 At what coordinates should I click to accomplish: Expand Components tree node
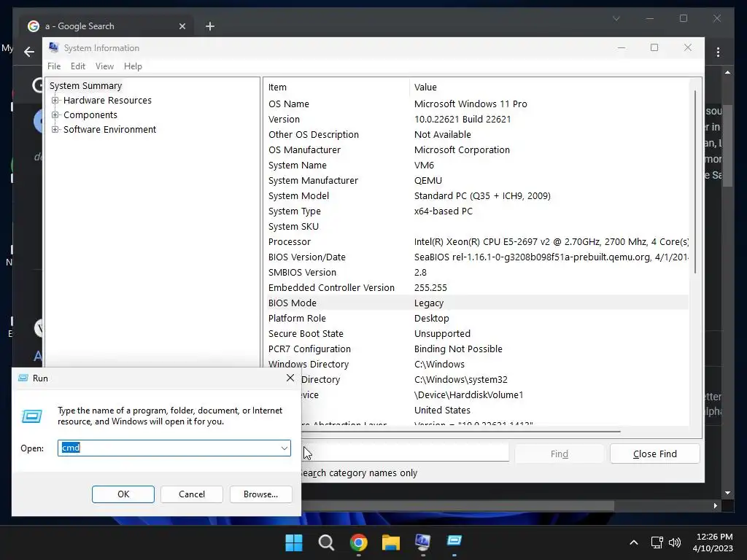pyautogui.click(x=55, y=115)
